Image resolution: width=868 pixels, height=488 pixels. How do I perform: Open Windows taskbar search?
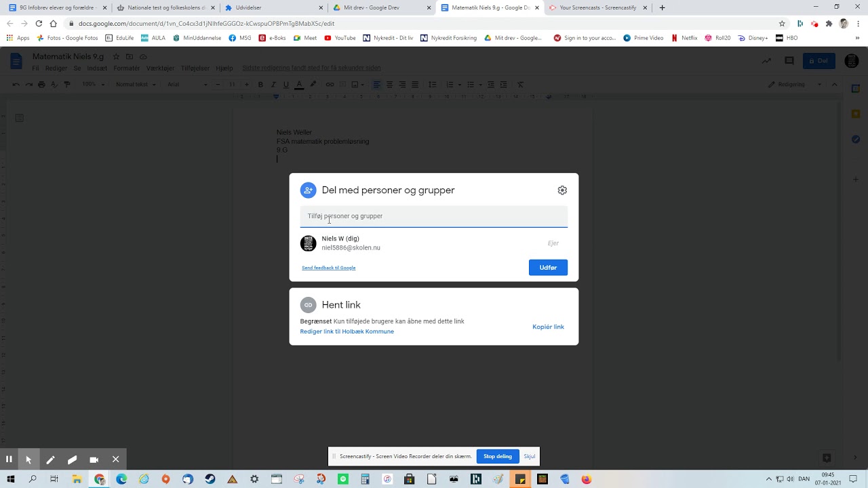click(33, 479)
